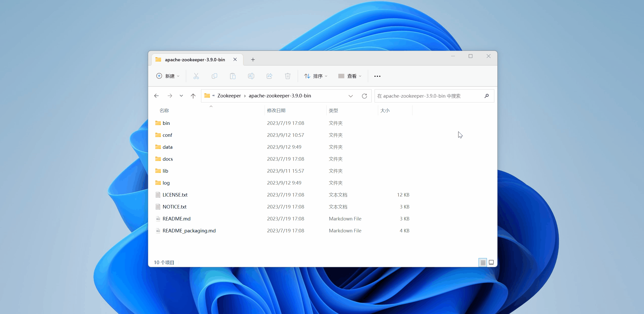Sort by 类型 column header
Image resolution: width=644 pixels, height=314 pixels.
coord(333,110)
